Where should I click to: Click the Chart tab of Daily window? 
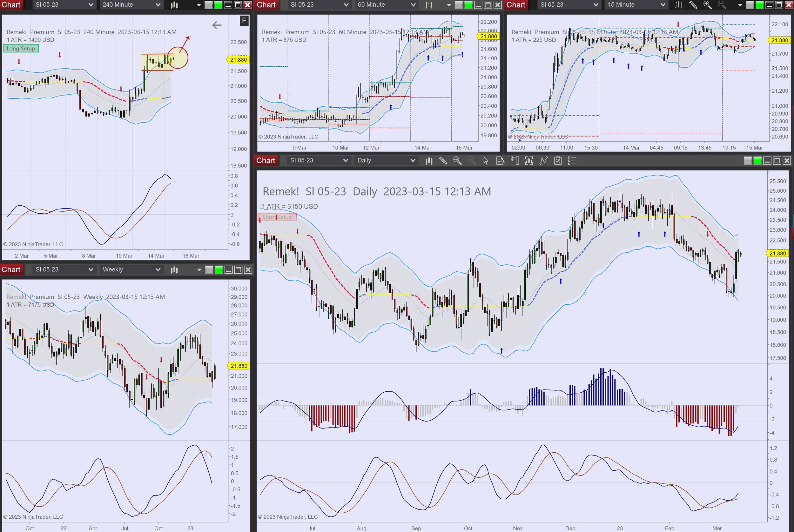click(266, 161)
